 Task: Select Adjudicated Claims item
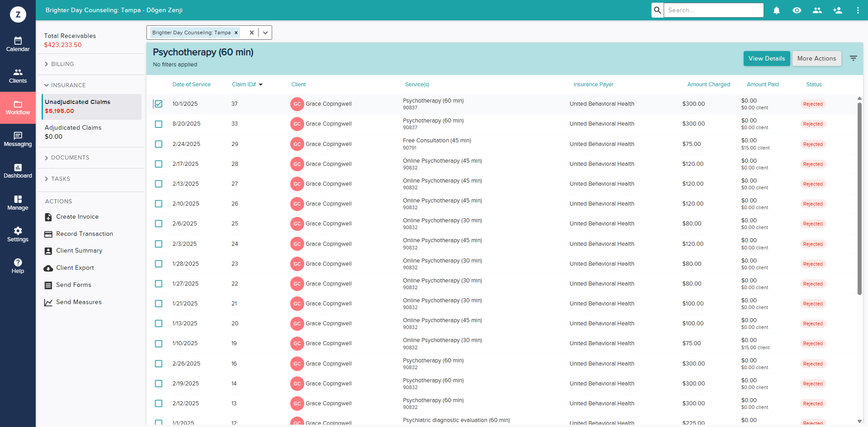coord(91,132)
